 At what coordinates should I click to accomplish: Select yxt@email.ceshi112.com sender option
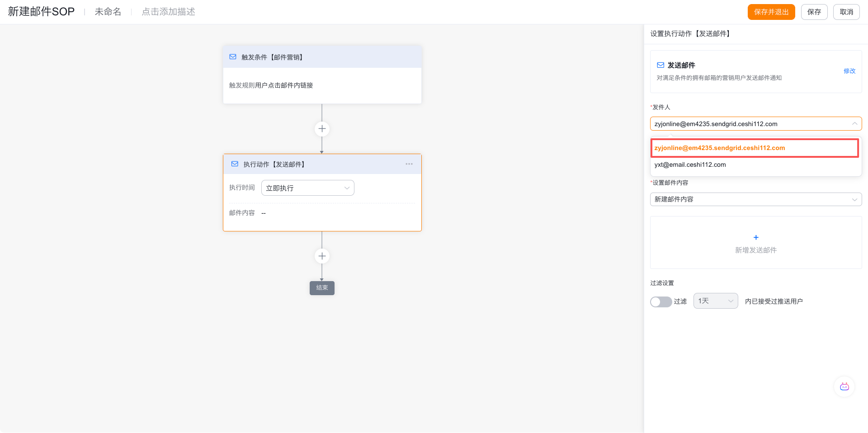click(x=690, y=165)
